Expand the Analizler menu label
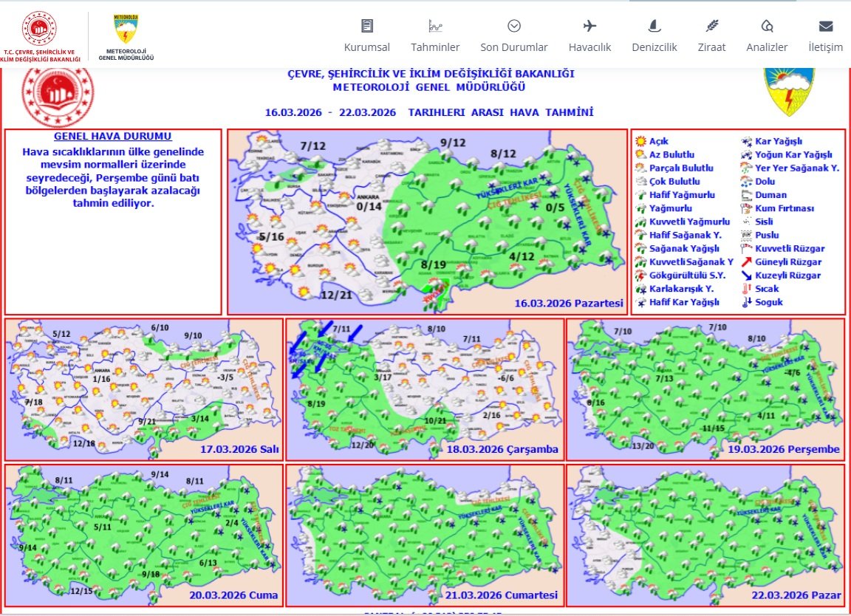This screenshot has width=851, height=616. click(767, 47)
